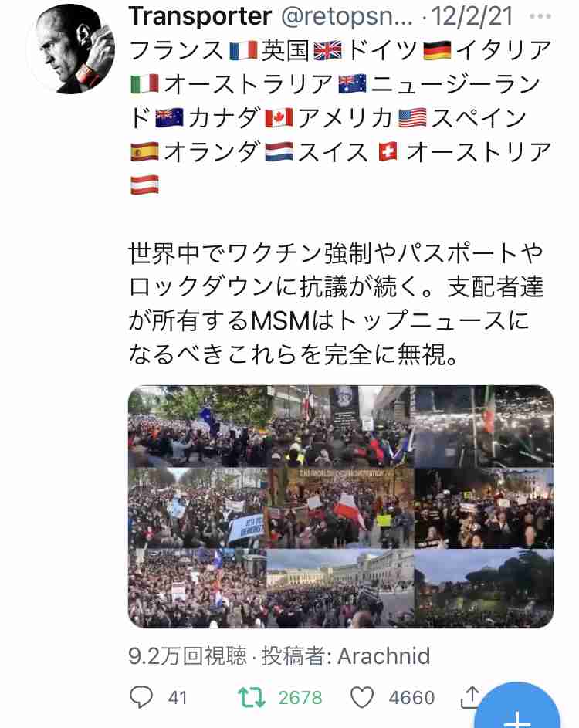The width and height of the screenshot is (579, 728).
Task: Like the tweet with heart icon
Action: [x=362, y=697]
